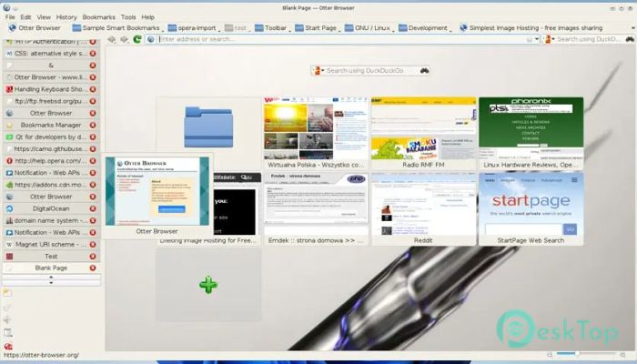Click Otter Browser icon in title bar
Image resolution: width=637 pixels, height=364 pixels.
point(6,7)
